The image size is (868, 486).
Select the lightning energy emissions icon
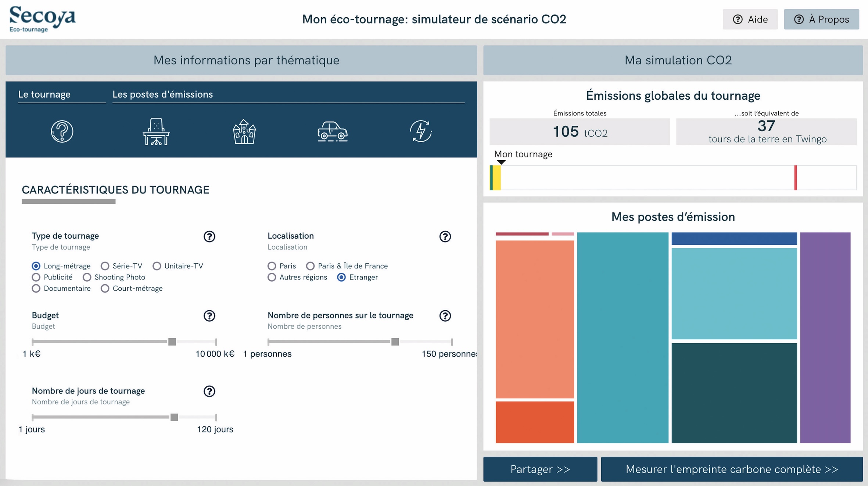coord(420,131)
